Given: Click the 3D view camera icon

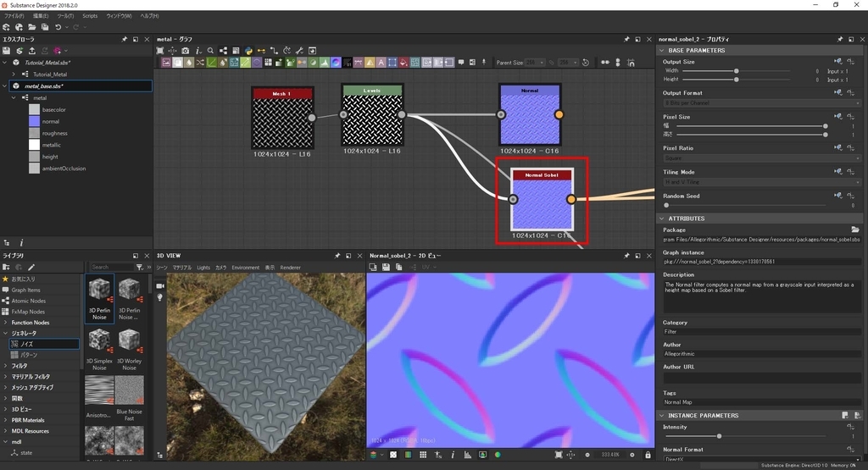Looking at the screenshot, I should pyautogui.click(x=160, y=286).
